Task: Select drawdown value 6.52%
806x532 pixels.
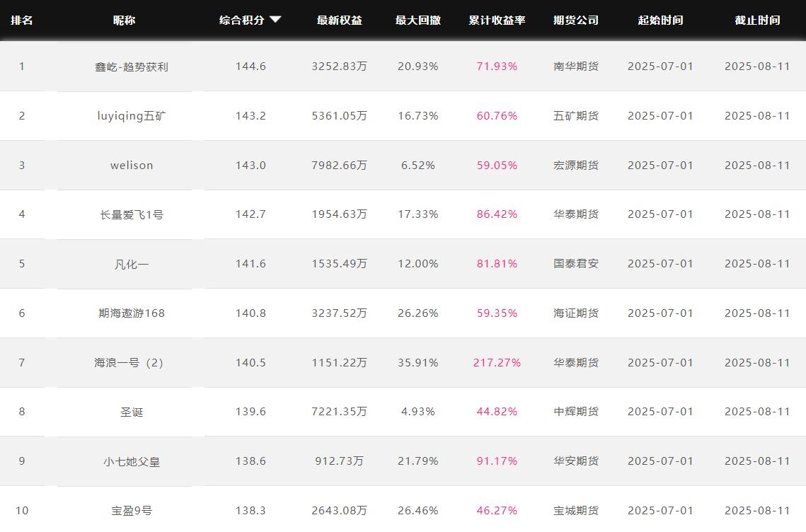Action: [x=418, y=165]
